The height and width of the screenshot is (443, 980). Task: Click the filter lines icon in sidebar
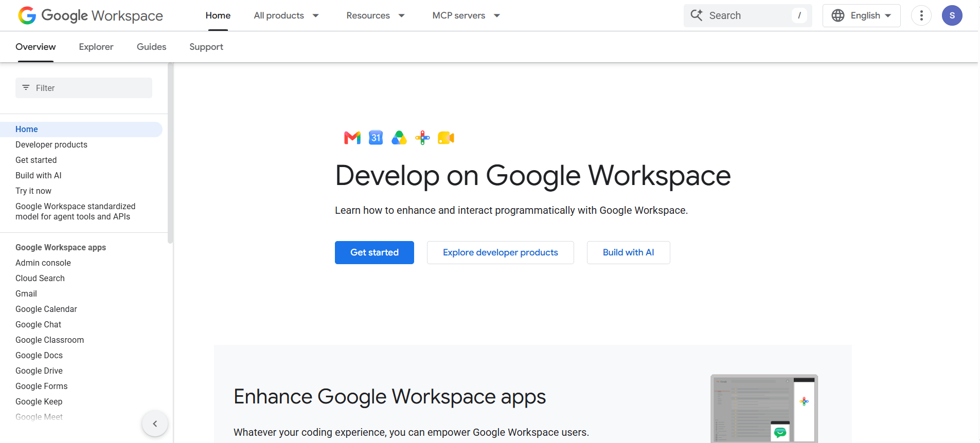coord(26,88)
